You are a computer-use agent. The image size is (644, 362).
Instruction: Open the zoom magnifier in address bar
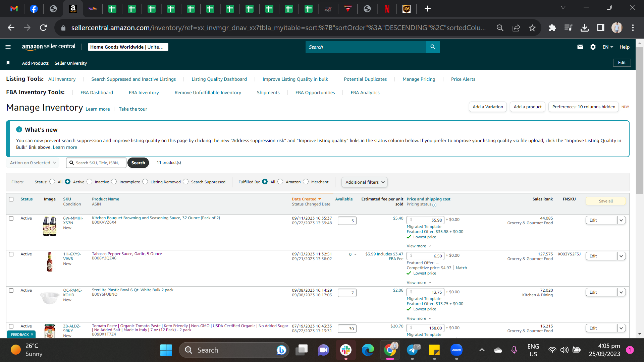coord(500,28)
